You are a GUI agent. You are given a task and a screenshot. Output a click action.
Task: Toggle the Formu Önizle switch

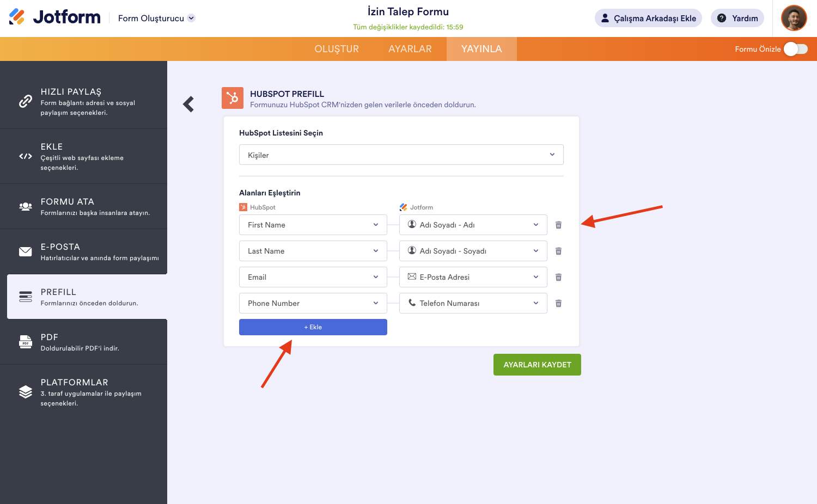click(x=796, y=49)
